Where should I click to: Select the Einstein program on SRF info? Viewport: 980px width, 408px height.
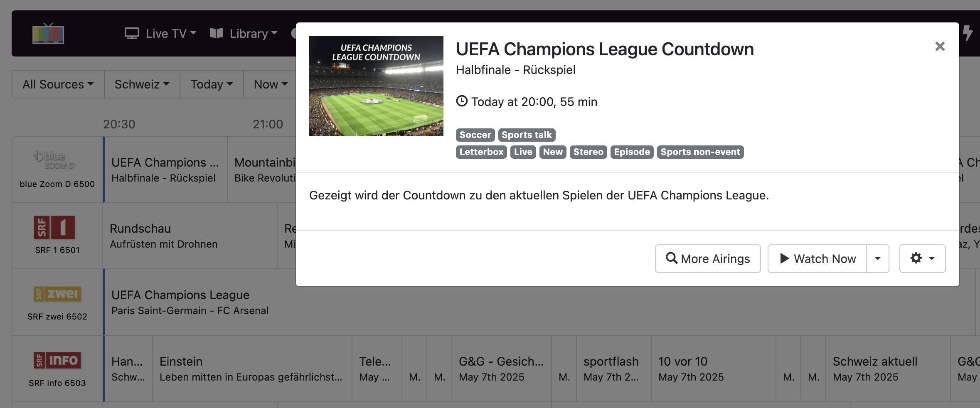[x=252, y=369]
